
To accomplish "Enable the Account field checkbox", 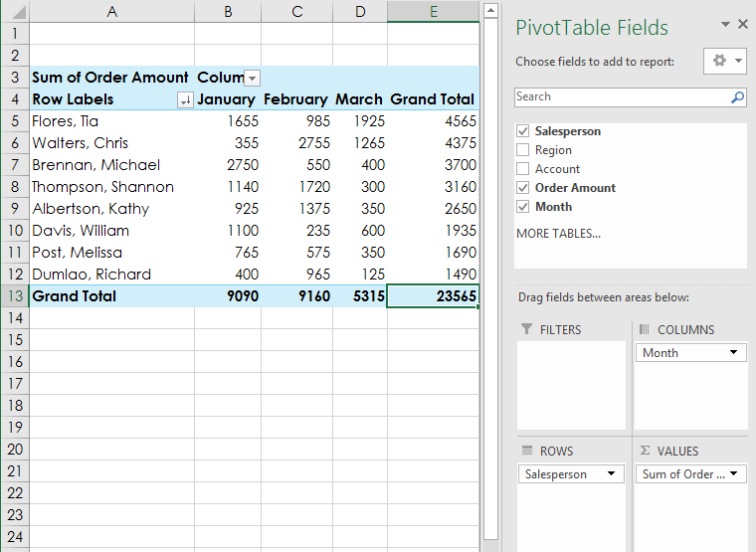I will (x=523, y=169).
